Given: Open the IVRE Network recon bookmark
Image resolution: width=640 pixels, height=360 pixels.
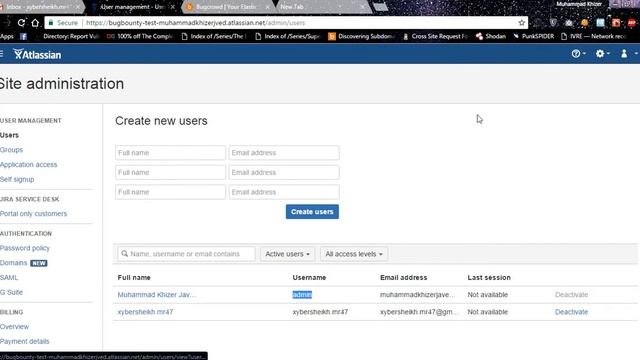Looking at the screenshot, I should pos(593,36).
